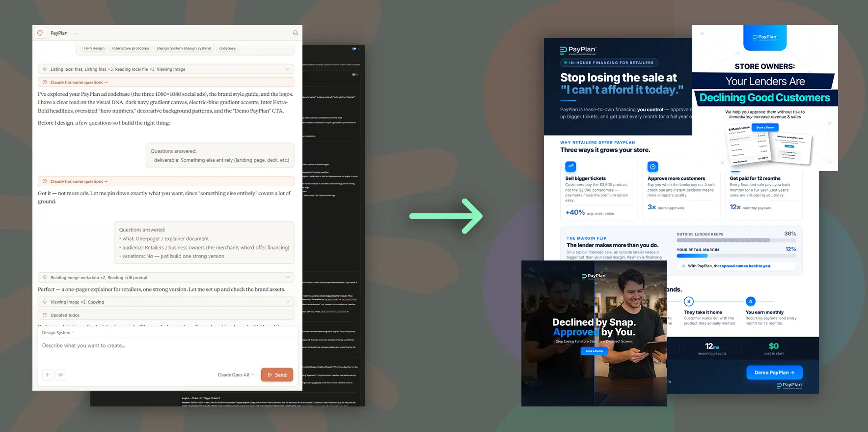This screenshot has width=868, height=432.
Task: Click the voice waveform button in the prompt box
Action: point(61,375)
